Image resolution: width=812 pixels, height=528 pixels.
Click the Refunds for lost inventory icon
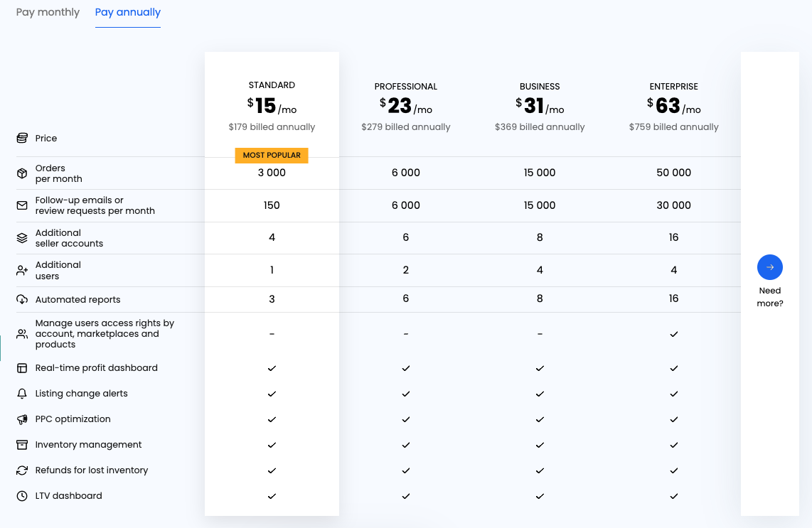22,470
